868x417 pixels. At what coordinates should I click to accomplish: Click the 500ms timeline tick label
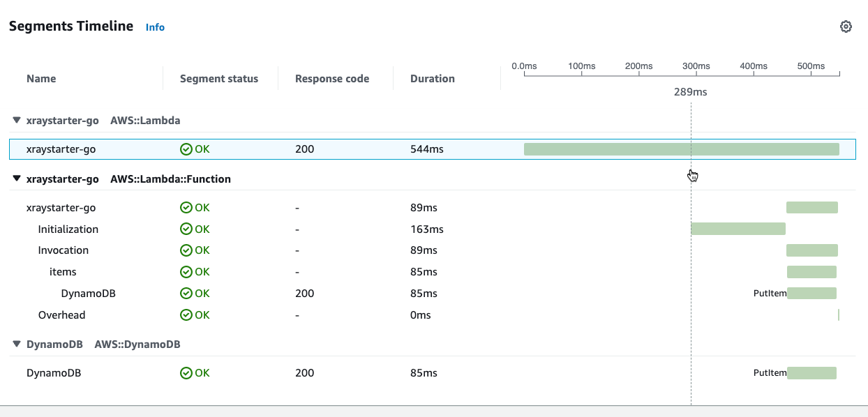point(811,66)
